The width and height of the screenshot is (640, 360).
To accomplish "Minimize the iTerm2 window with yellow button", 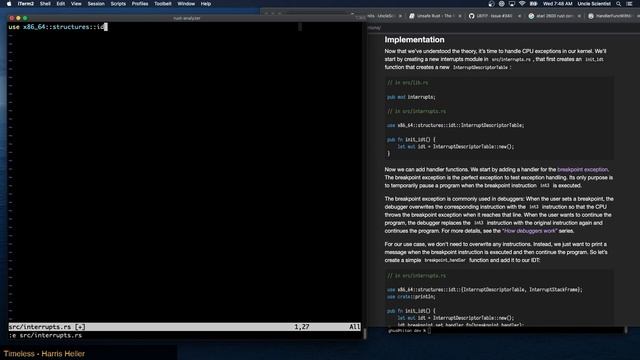I will point(18,18).
